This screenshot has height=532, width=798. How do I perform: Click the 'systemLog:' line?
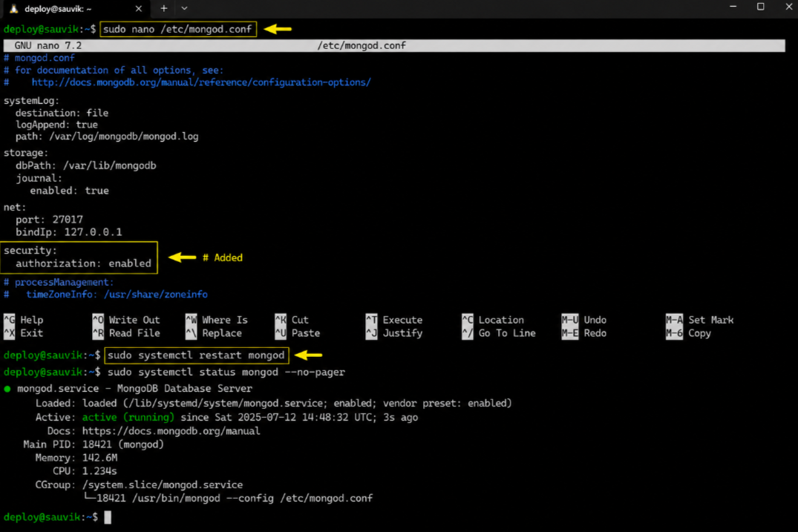pos(32,101)
